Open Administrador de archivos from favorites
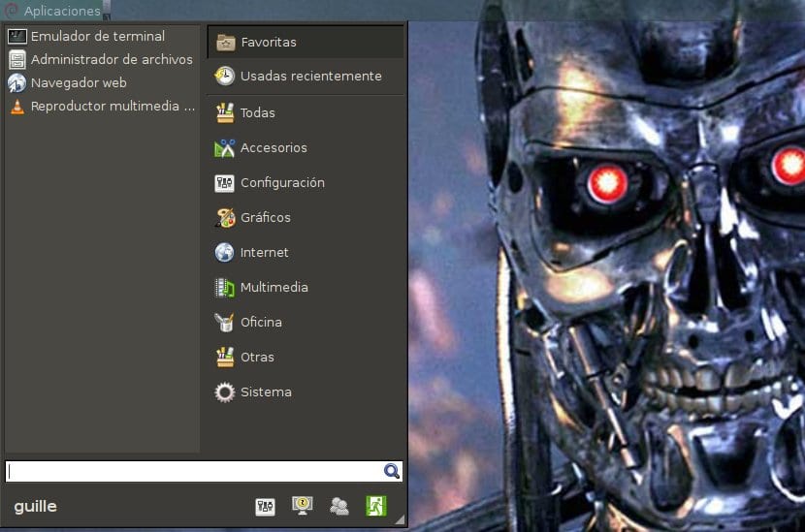The image size is (805, 532). 102,59
